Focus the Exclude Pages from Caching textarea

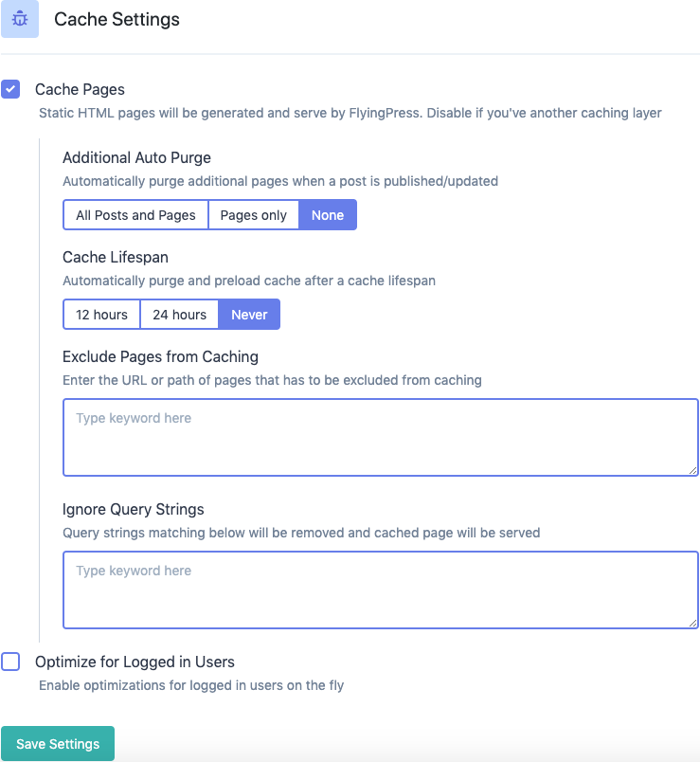(x=379, y=437)
